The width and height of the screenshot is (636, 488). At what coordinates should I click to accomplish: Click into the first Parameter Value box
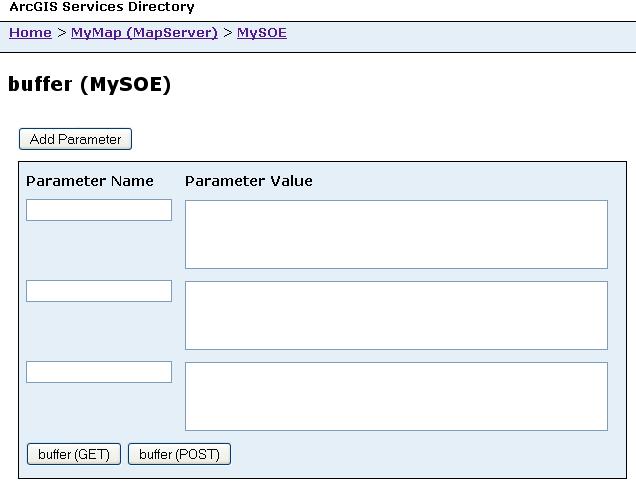tap(396, 234)
